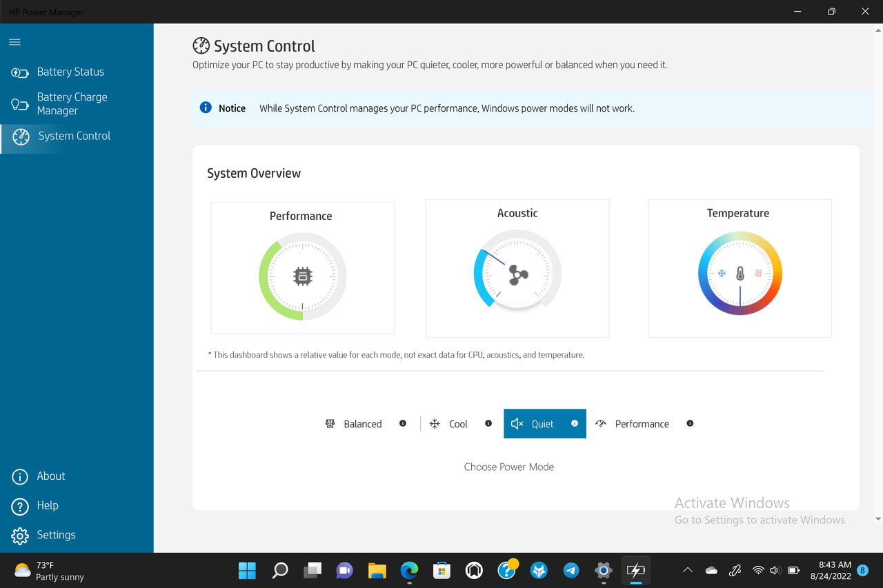Click the Temperature thermometer gauge

[x=740, y=273]
